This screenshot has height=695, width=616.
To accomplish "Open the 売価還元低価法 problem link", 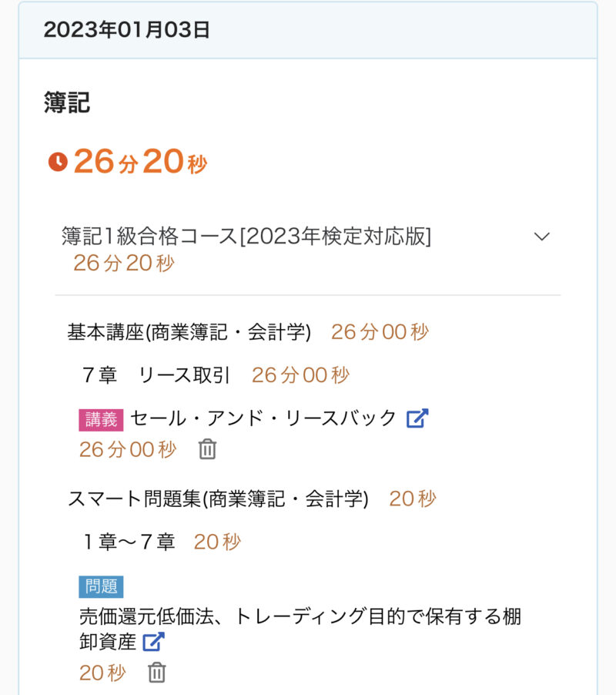I will click(x=300, y=617).
